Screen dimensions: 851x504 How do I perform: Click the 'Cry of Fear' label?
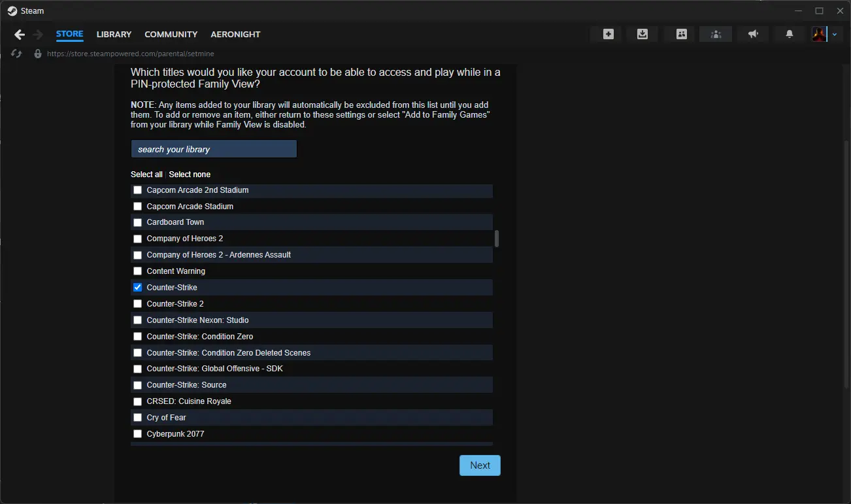coord(166,418)
